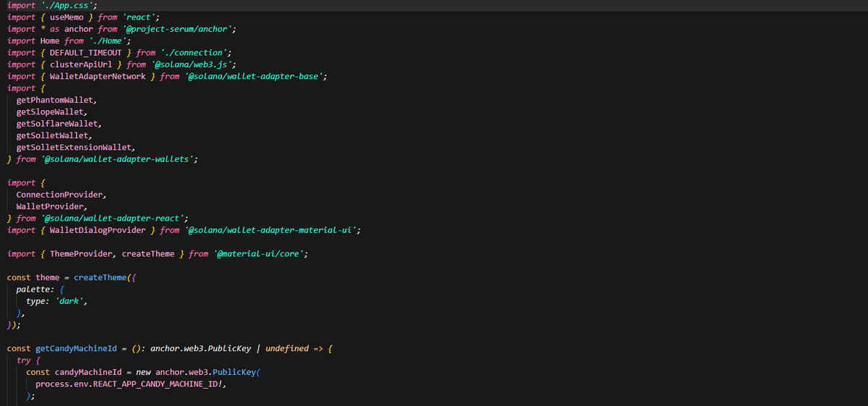Image resolution: width=868 pixels, height=406 pixels.
Task: Click anchor.web3.PublicKey return type annotation
Action: [200, 348]
